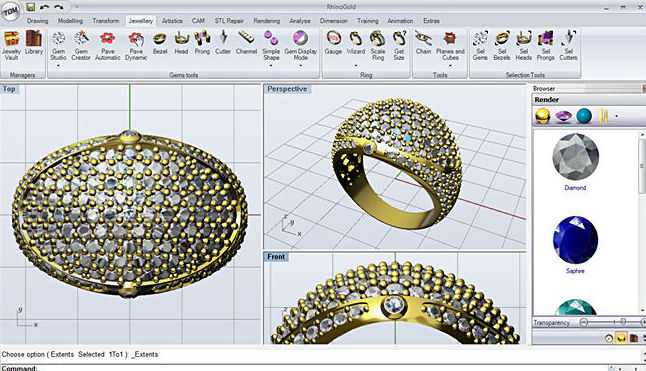646x371 pixels.
Task: Expand the Gem Display Mode dropdown arrow
Action: 301,66
